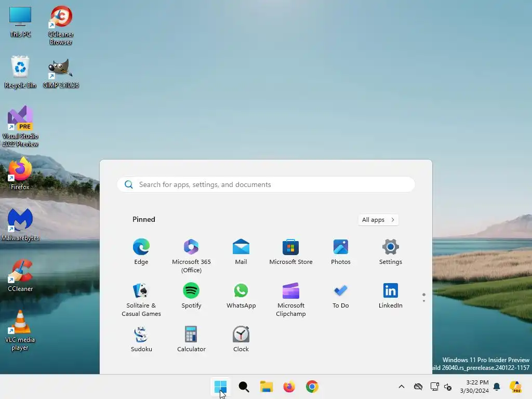This screenshot has width=532, height=399.
Task: Click the All apps button
Action: [x=378, y=220]
